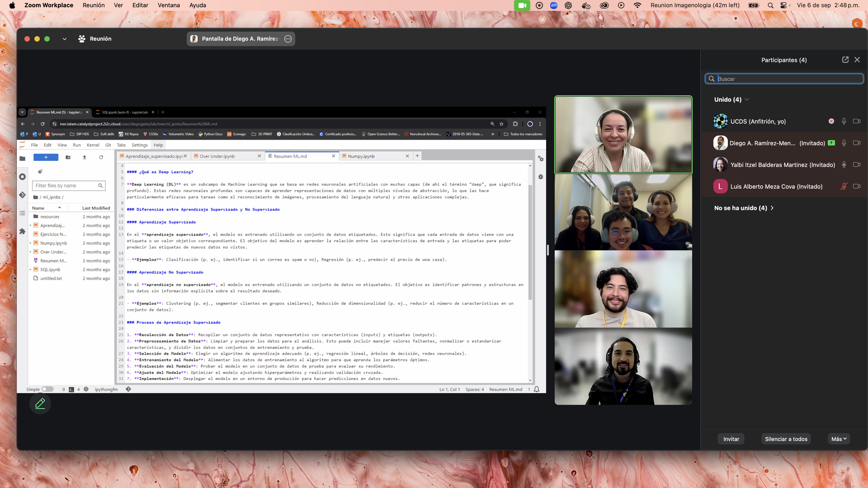Open the table of contents sidebar icon
Image resolution: width=868 pixels, height=488 pixels.
tap(22, 213)
